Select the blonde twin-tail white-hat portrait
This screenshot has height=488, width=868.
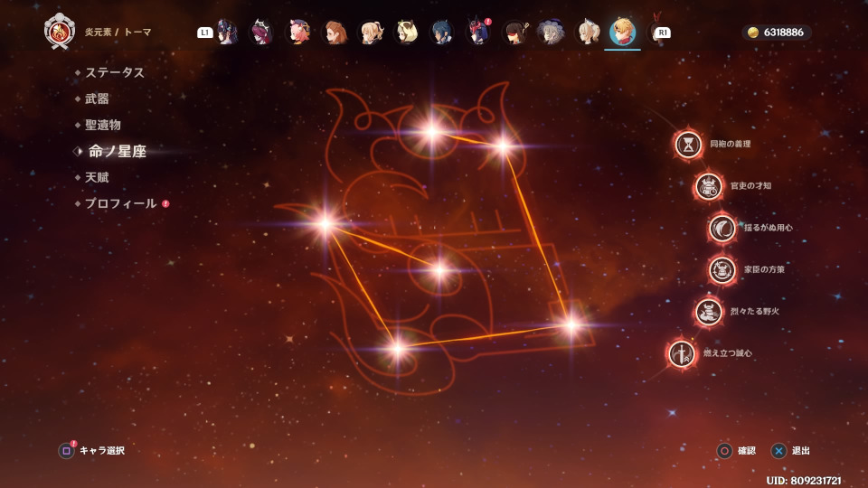(x=587, y=33)
